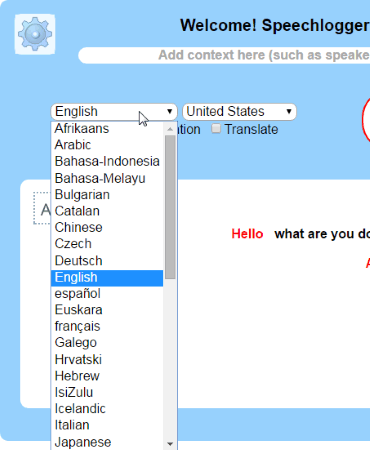Screen dimensions: 370x450
Task: Select Czech language option
Action: (107, 244)
